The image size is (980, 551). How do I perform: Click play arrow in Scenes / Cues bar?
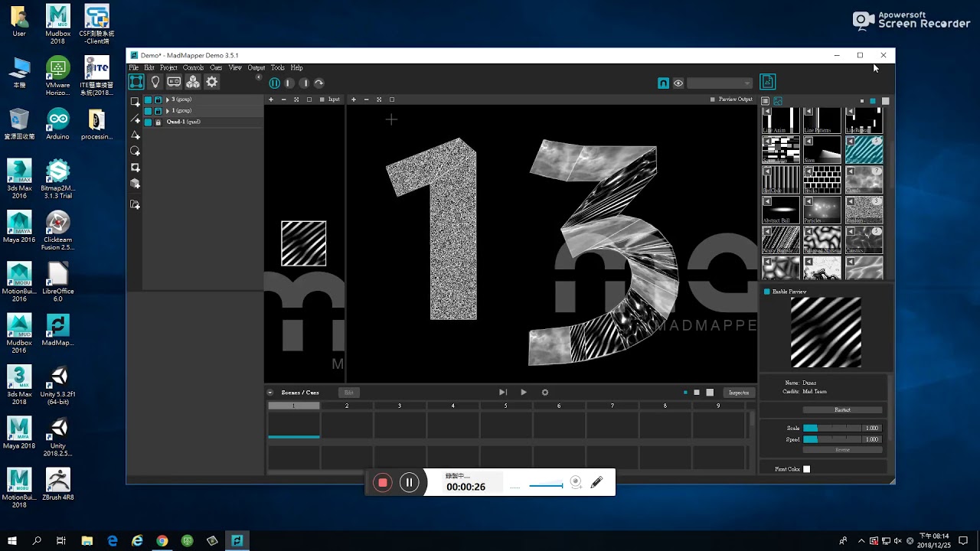tap(524, 393)
